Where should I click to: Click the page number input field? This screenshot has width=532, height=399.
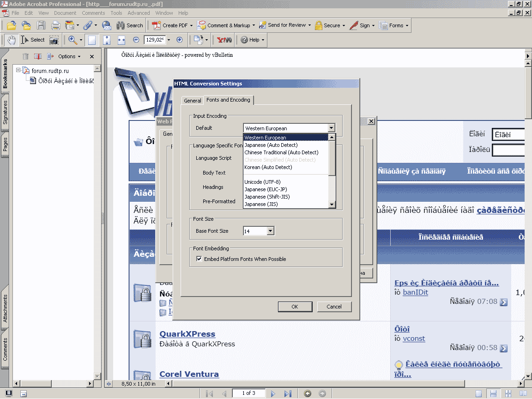click(x=249, y=393)
